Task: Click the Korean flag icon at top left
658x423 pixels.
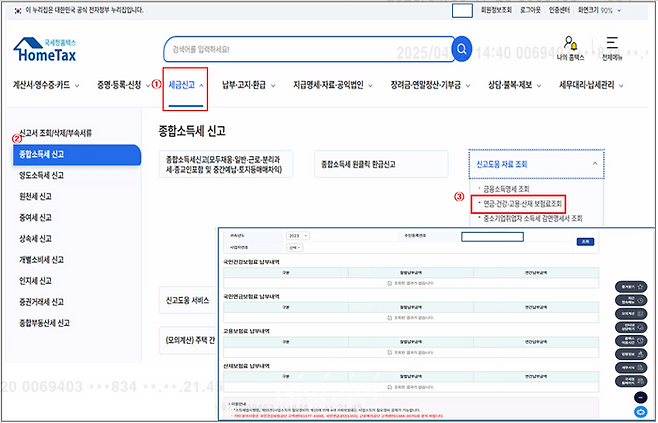Action: point(18,10)
